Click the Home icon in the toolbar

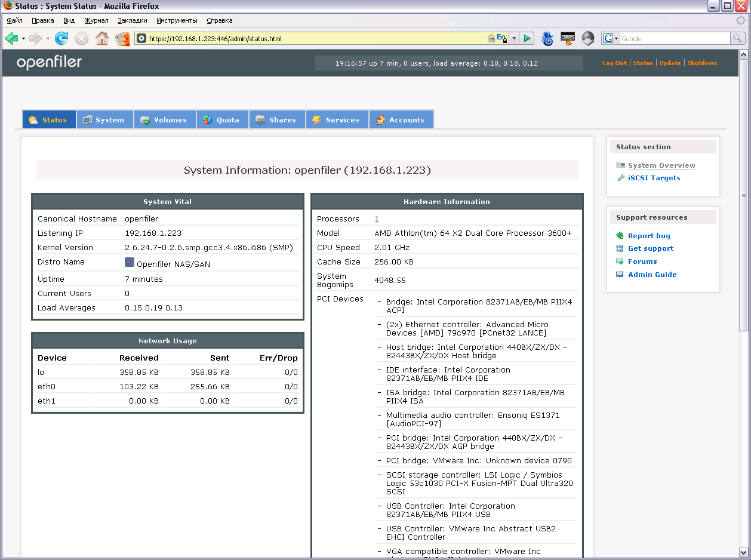pyautogui.click(x=102, y=39)
